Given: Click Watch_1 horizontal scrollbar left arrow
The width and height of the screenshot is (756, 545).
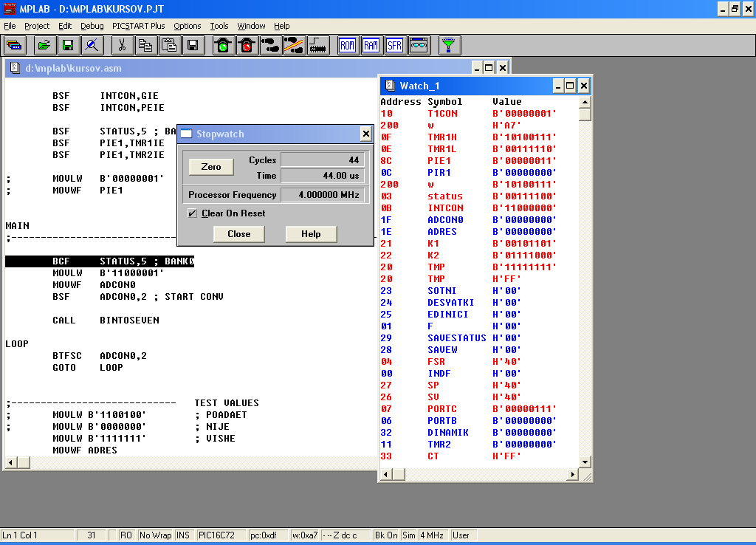Looking at the screenshot, I should pos(385,475).
